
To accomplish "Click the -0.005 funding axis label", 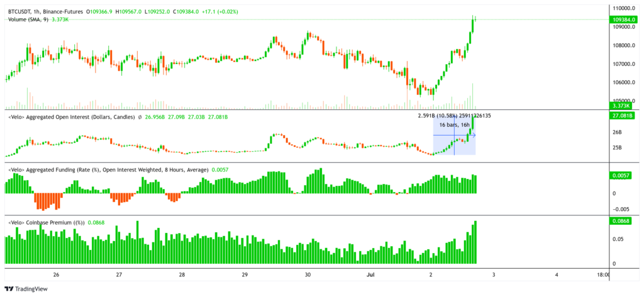I will 620,208.
